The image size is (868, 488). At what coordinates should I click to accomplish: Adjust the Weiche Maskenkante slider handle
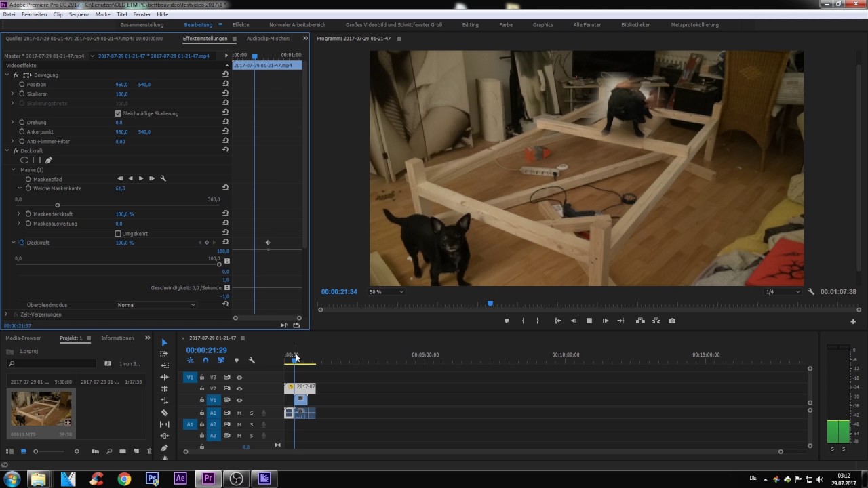57,205
